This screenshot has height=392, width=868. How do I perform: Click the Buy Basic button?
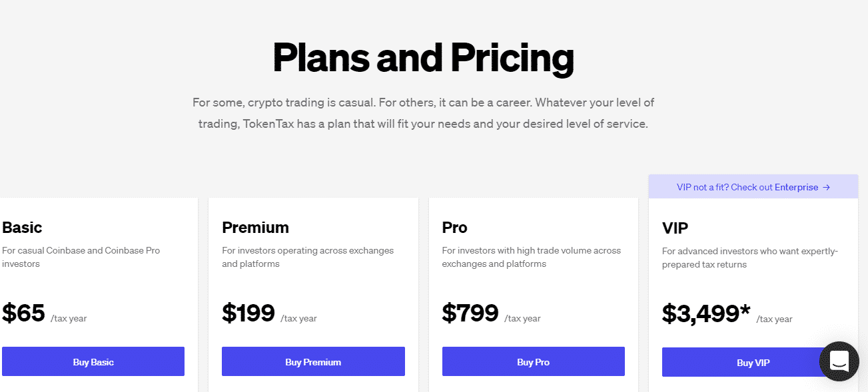93,361
